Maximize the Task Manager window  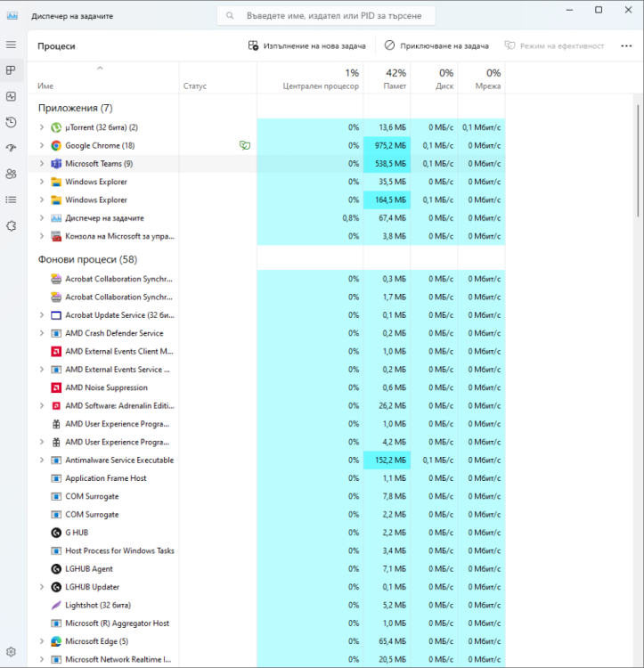[x=599, y=10]
